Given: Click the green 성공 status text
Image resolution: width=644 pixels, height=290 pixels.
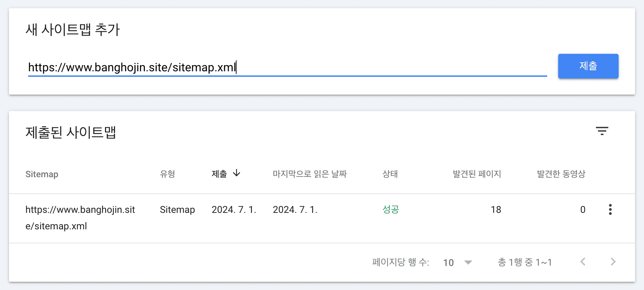Looking at the screenshot, I should click(391, 209).
